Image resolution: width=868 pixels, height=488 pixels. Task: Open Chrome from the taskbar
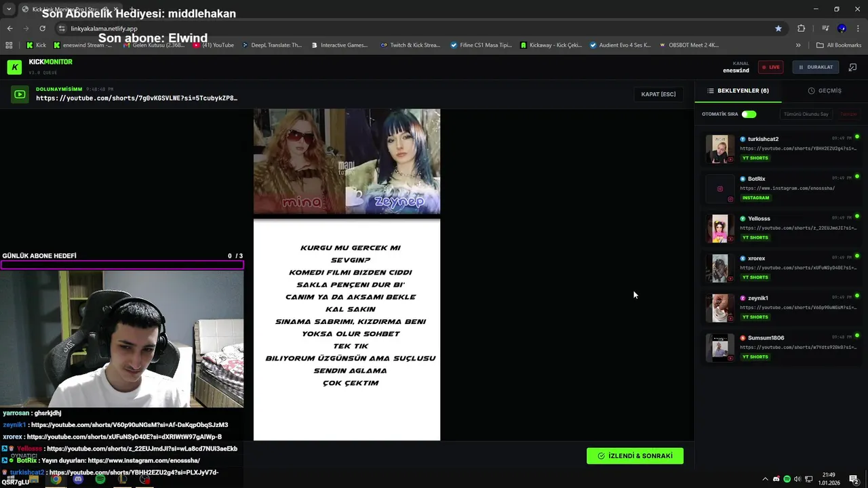pos(56,479)
